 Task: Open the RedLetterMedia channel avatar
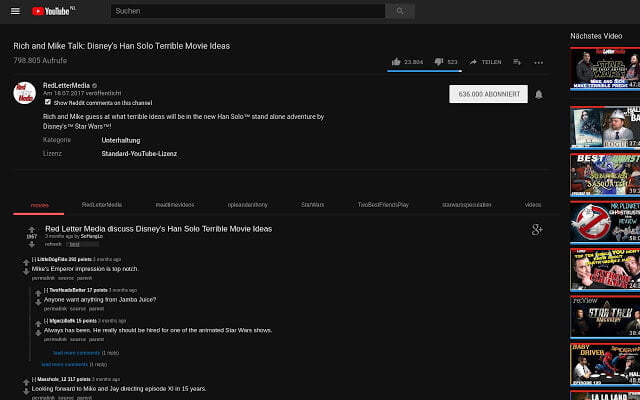tap(24, 93)
